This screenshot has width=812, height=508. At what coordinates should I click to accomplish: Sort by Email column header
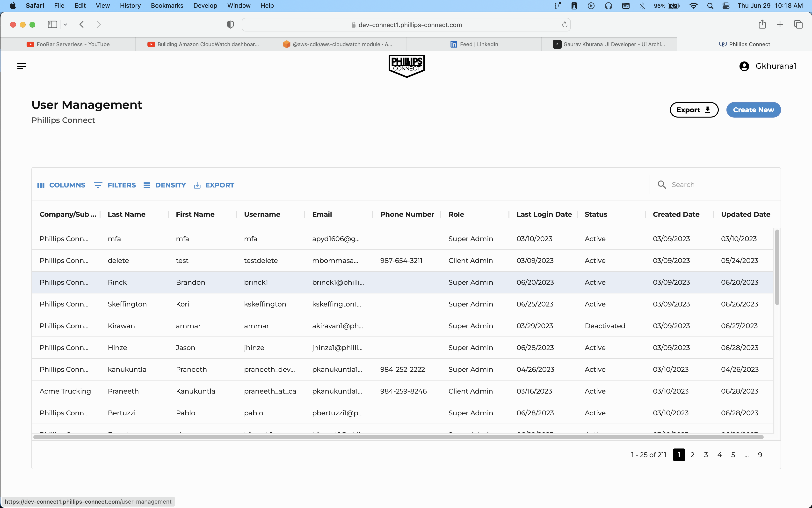[322, 214]
